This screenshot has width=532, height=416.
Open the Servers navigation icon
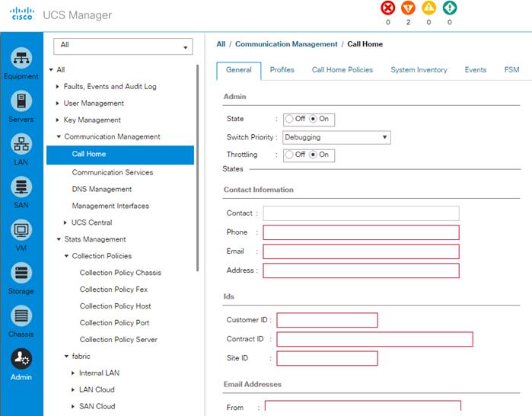pyautogui.click(x=21, y=101)
